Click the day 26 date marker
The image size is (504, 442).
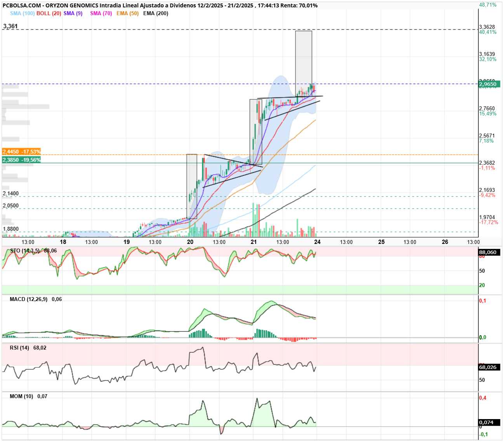pyautogui.click(x=445, y=242)
